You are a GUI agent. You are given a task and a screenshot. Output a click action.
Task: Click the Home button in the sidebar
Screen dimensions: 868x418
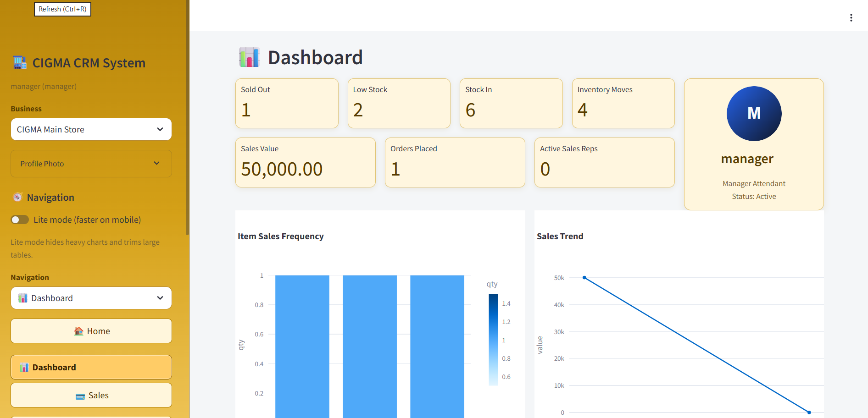(x=91, y=330)
